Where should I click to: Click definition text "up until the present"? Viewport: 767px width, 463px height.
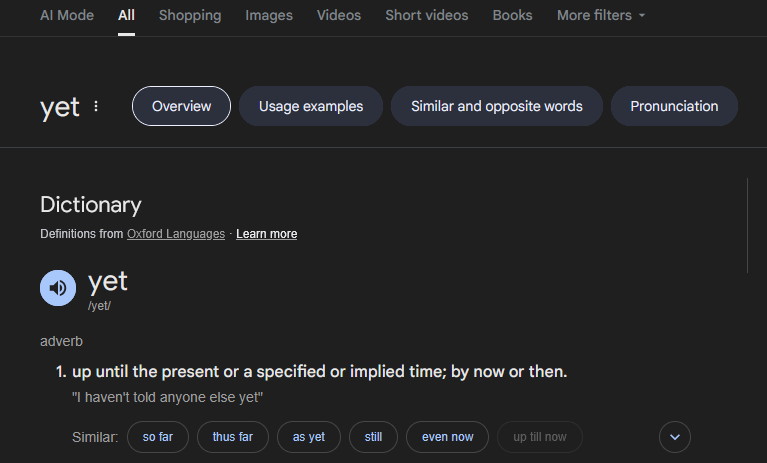(x=146, y=372)
